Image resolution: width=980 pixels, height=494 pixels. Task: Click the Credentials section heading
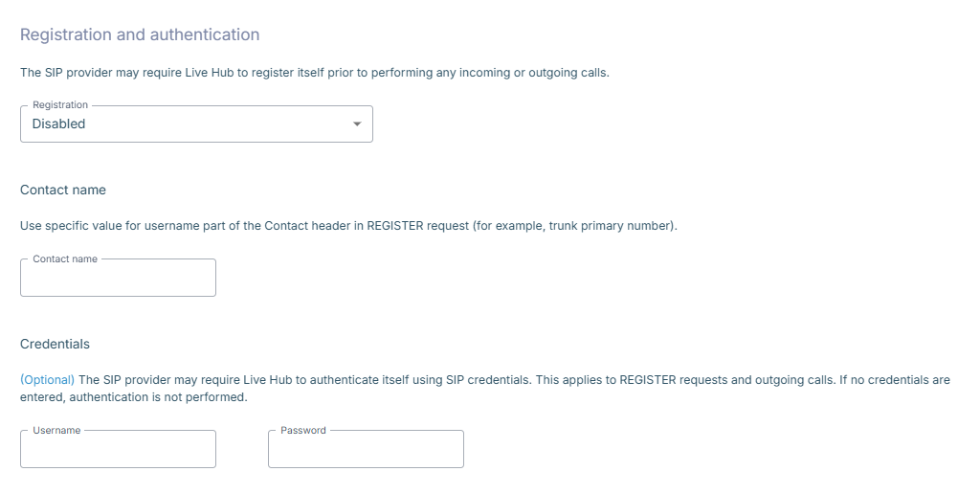click(x=55, y=344)
